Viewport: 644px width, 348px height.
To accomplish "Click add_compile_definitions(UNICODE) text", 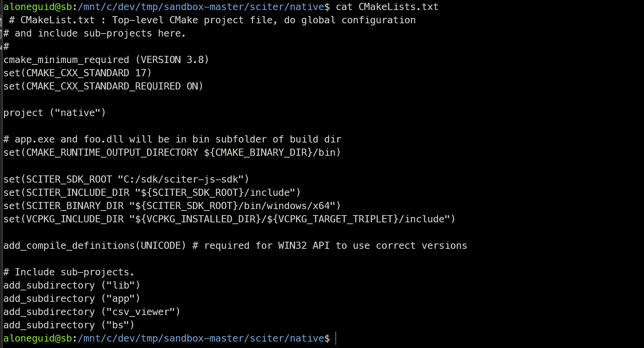I will point(95,246).
